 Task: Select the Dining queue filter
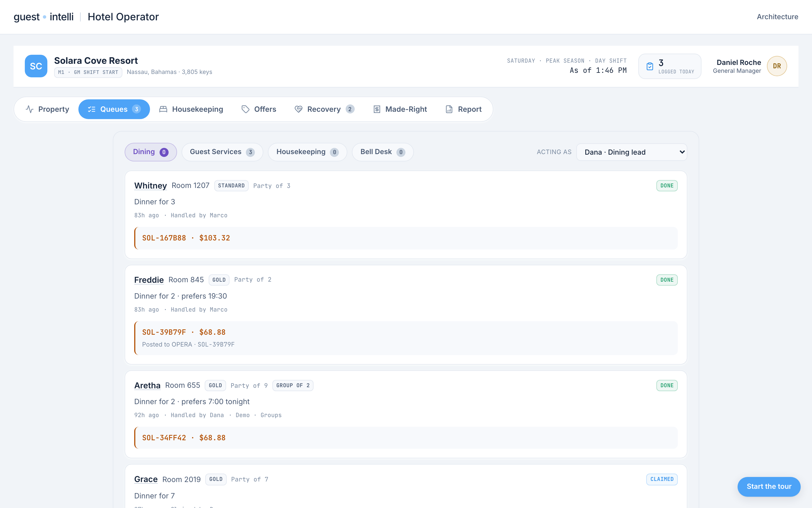pyautogui.click(x=151, y=152)
